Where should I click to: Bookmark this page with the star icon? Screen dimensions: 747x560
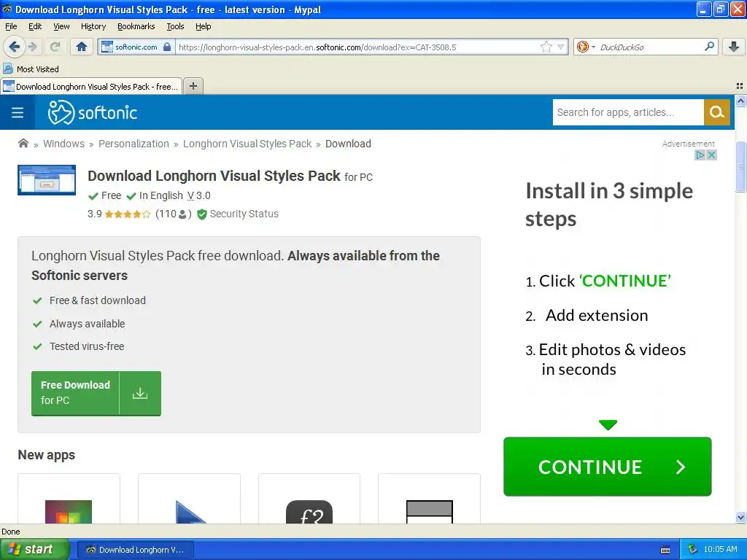pos(546,47)
